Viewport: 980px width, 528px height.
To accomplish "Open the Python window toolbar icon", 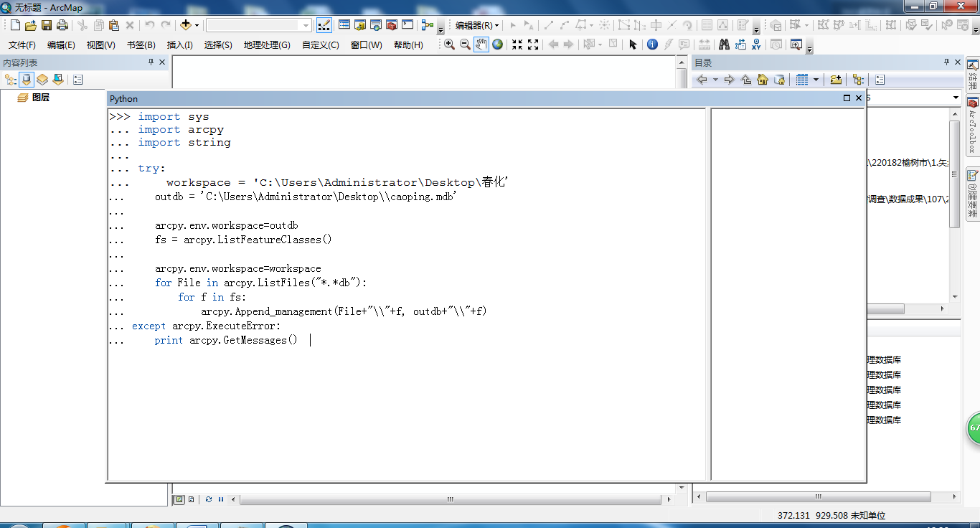I will click(407, 25).
